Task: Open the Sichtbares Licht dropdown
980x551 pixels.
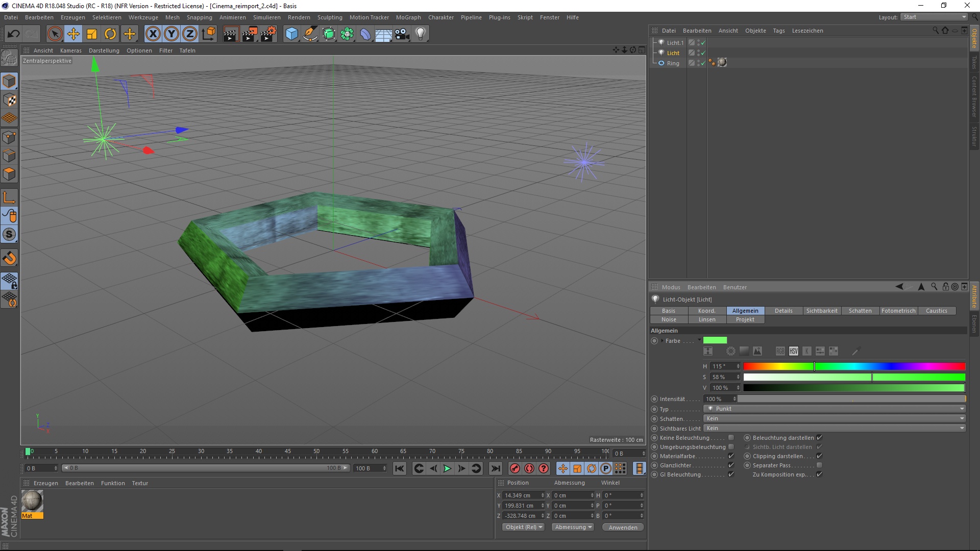Action: coord(835,428)
